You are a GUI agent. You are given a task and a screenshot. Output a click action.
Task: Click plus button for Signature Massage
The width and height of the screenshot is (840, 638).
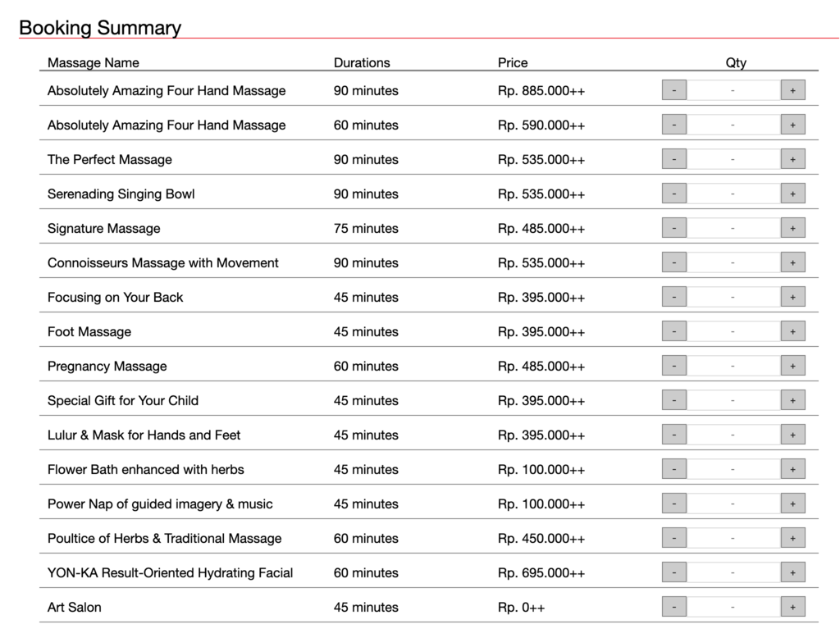(793, 228)
